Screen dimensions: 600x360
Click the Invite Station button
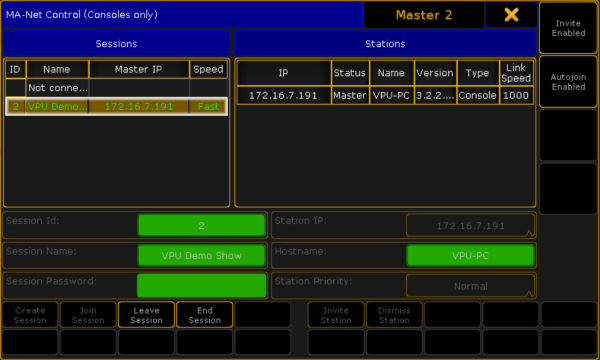336,315
